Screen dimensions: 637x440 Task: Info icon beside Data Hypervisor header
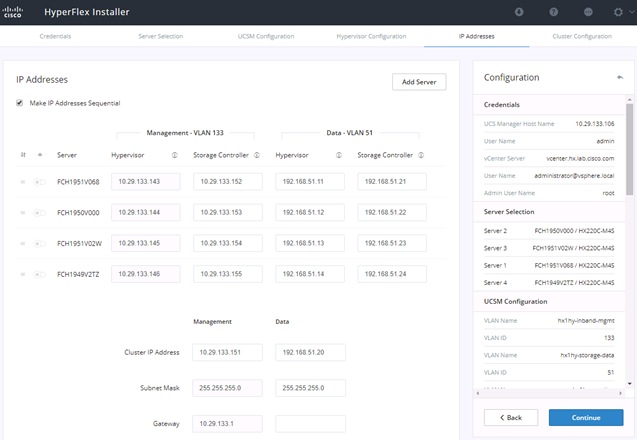point(339,155)
